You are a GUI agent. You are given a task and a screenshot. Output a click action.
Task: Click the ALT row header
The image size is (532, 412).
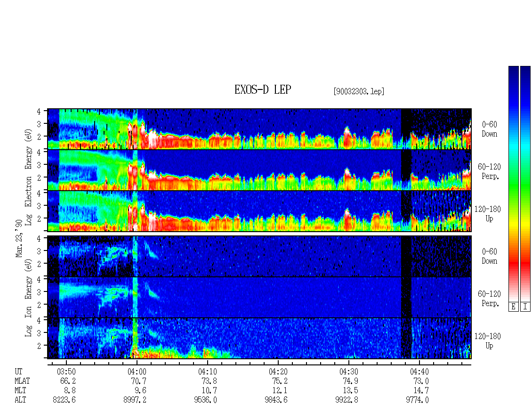point(20,400)
